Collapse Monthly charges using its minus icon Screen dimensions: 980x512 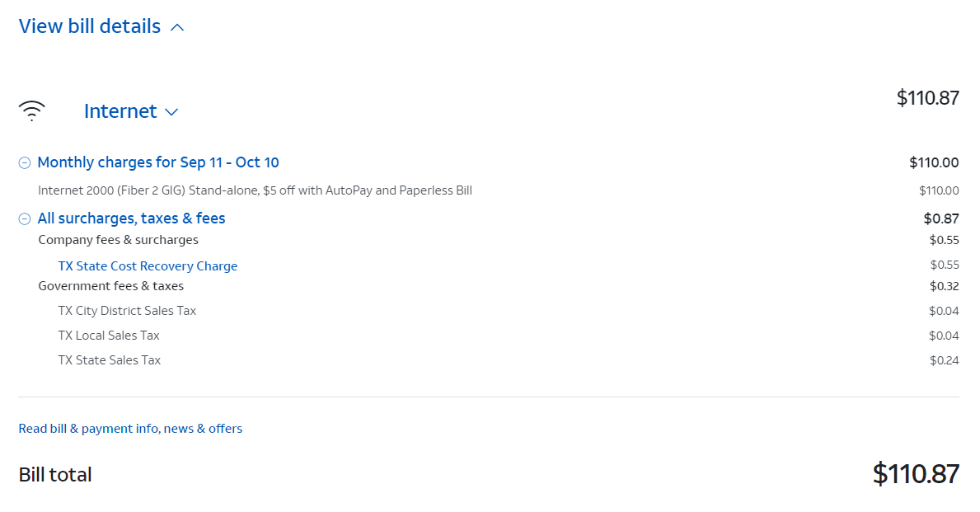[25, 163]
